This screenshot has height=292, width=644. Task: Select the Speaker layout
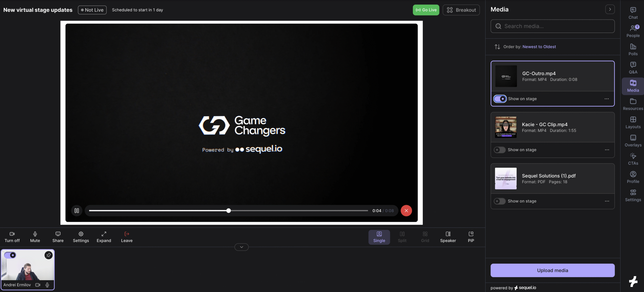tap(448, 237)
